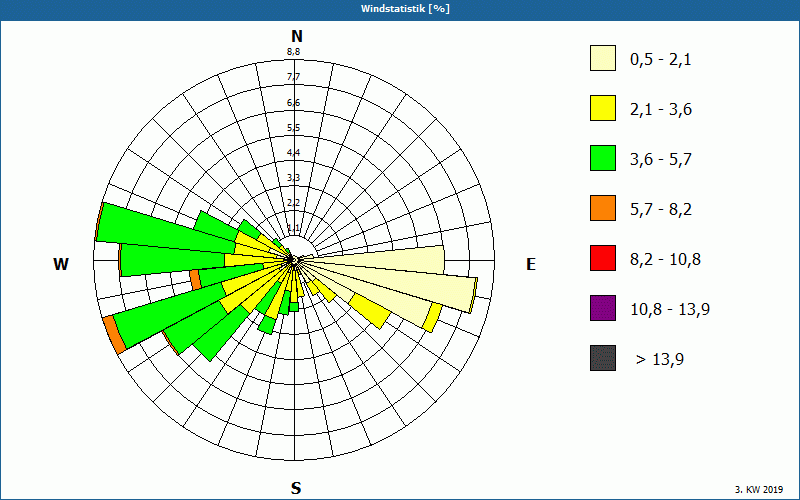Click the legend label '3,6 - 5,7'
This screenshot has width=800, height=500.
click(661, 160)
